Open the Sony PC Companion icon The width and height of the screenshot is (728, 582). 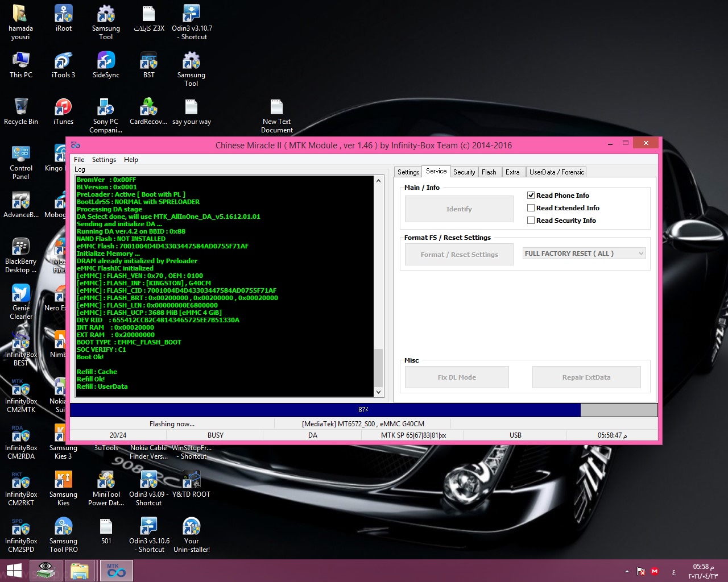(x=106, y=115)
